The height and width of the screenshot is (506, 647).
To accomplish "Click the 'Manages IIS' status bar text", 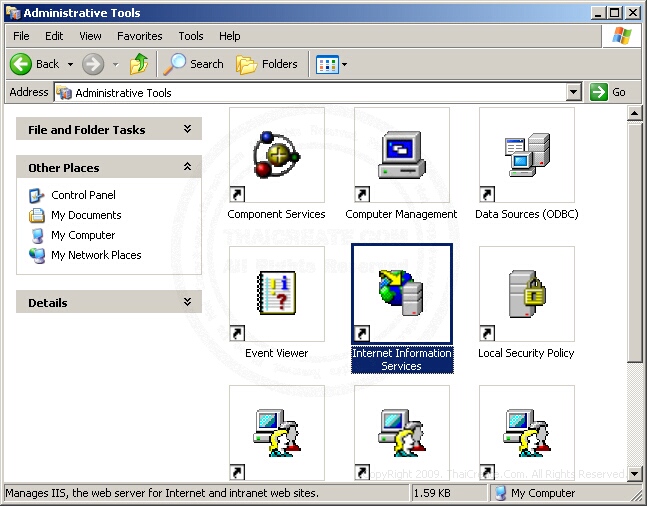I will tap(162, 493).
